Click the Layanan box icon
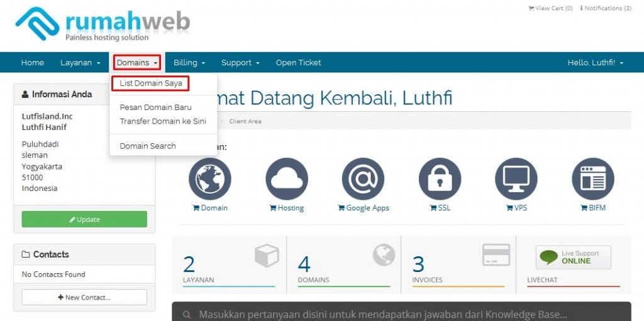644x321 pixels. point(267,255)
